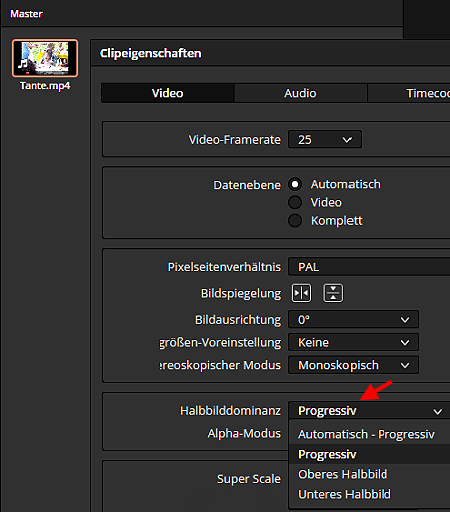Open the Monoskopisch stereoscopic mode dropdown

pyautogui.click(x=353, y=365)
